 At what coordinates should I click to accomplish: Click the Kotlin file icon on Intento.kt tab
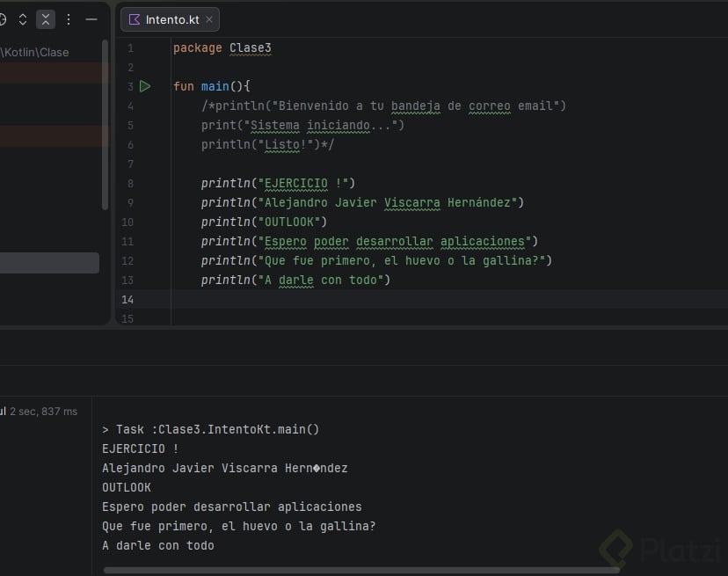(x=135, y=19)
